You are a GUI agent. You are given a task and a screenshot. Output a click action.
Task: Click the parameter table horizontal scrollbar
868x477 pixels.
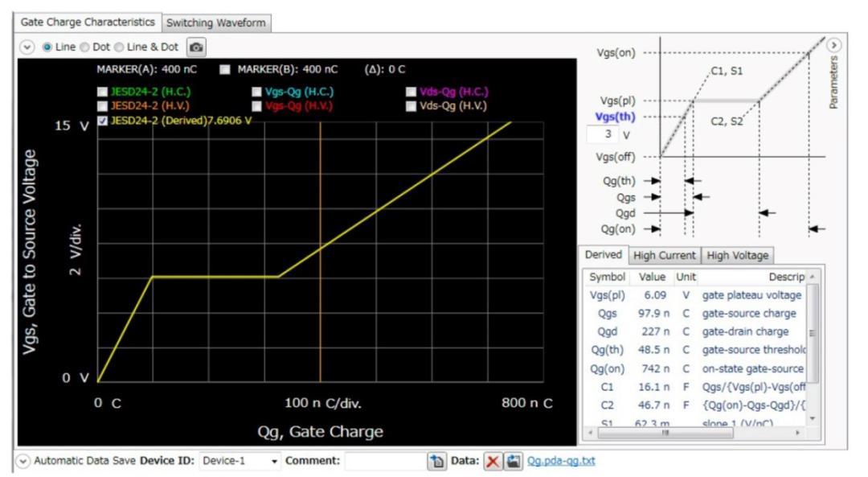(665, 433)
